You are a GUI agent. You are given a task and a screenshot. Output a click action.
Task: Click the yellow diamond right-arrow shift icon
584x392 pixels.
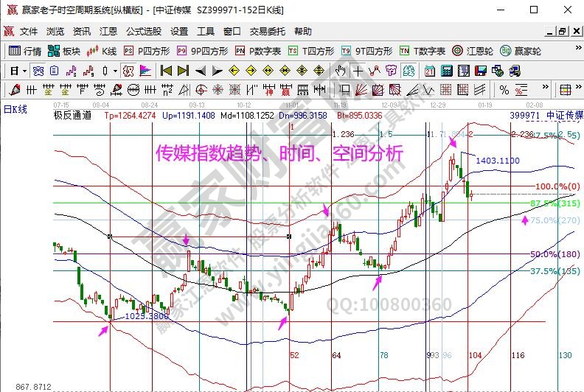pos(251,70)
